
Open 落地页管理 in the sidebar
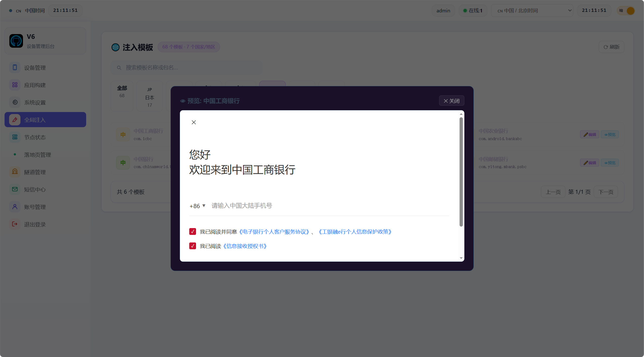45,155
